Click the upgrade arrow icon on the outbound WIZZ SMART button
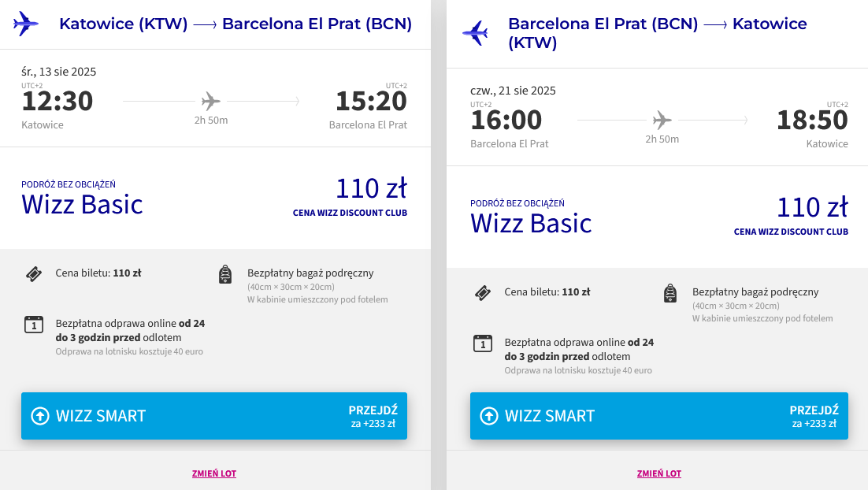Viewport: 868px width, 490px height. click(40, 416)
